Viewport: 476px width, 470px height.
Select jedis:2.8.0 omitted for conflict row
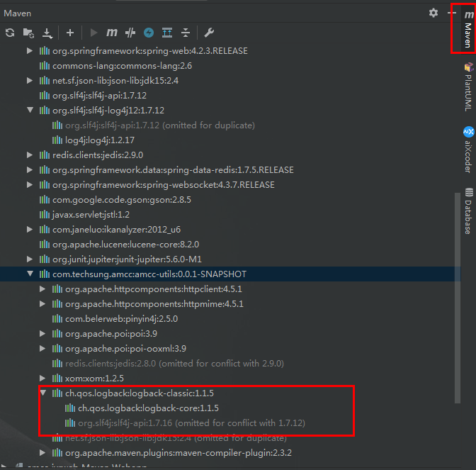[x=174, y=364]
